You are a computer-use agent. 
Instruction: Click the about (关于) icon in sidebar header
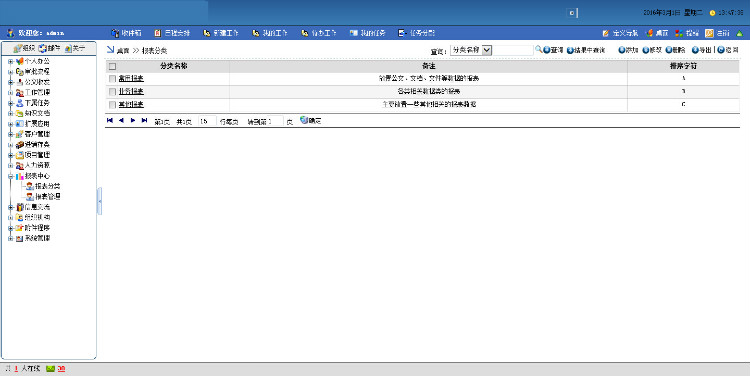[68, 48]
